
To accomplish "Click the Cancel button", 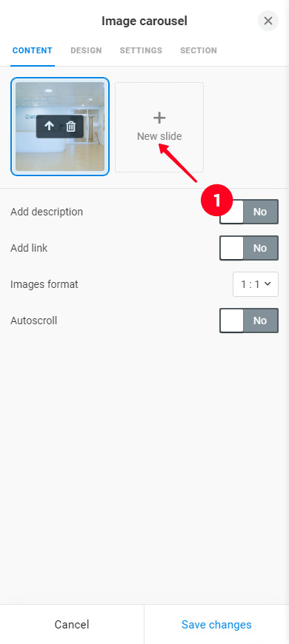I will [72, 624].
